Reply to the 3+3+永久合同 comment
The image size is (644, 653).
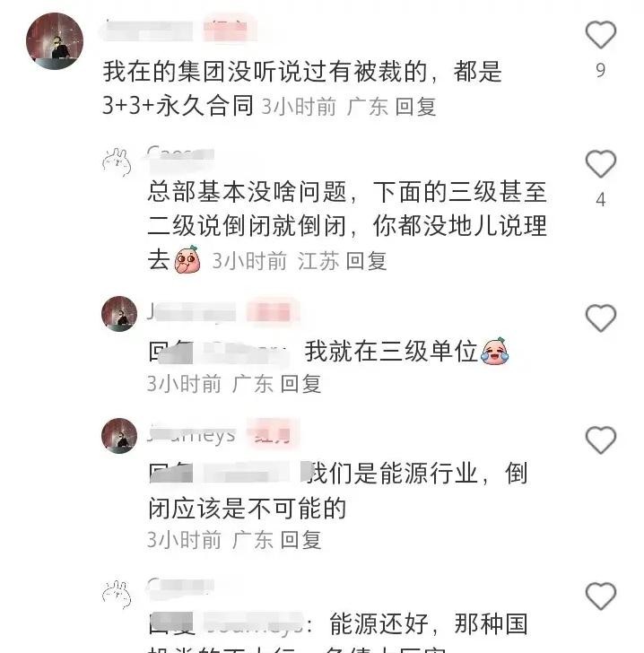pos(415,107)
